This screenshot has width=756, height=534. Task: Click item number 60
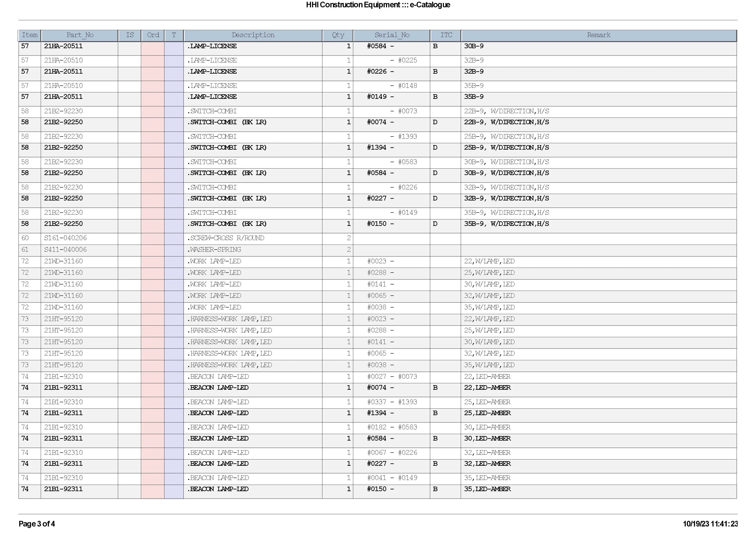click(25, 238)
